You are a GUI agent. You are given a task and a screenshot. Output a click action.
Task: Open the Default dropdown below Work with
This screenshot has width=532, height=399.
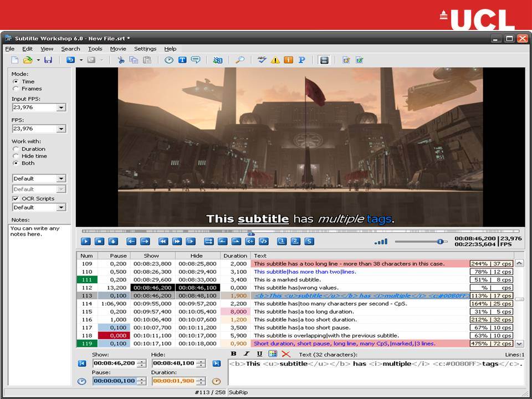pos(61,178)
